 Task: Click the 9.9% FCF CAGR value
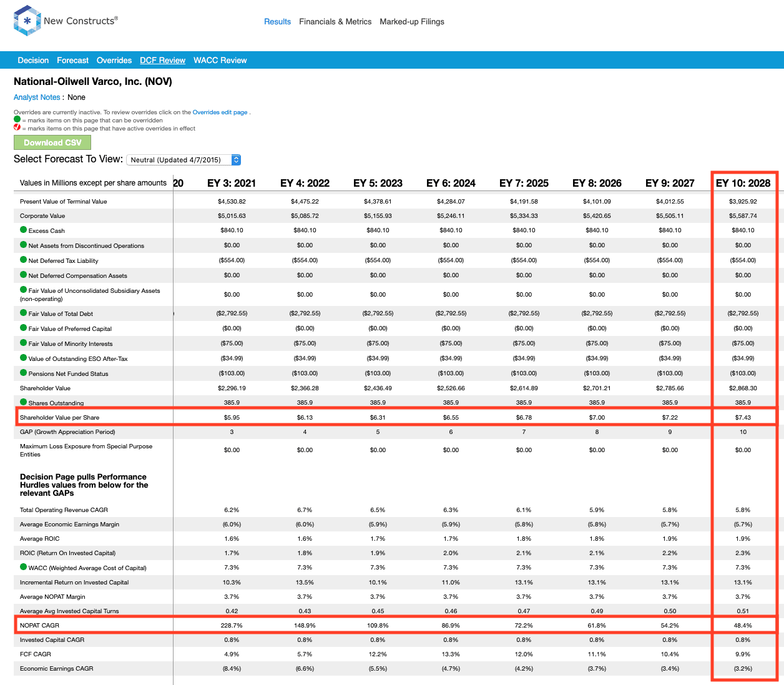pyautogui.click(x=743, y=654)
